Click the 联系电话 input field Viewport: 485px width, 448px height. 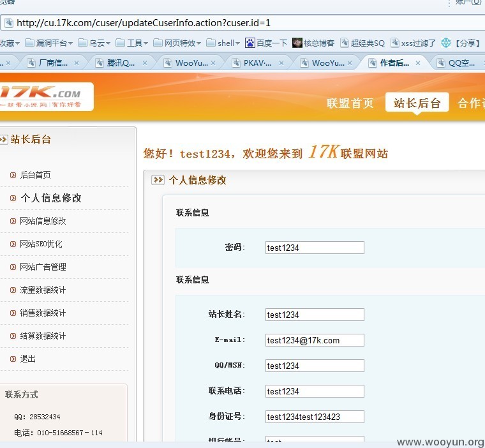(315, 391)
